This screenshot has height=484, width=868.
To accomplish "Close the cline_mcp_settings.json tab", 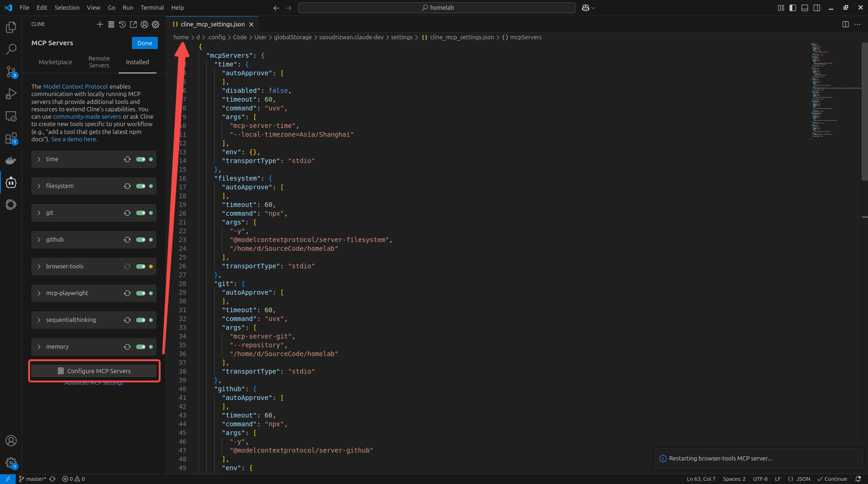I will coord(251,24).
